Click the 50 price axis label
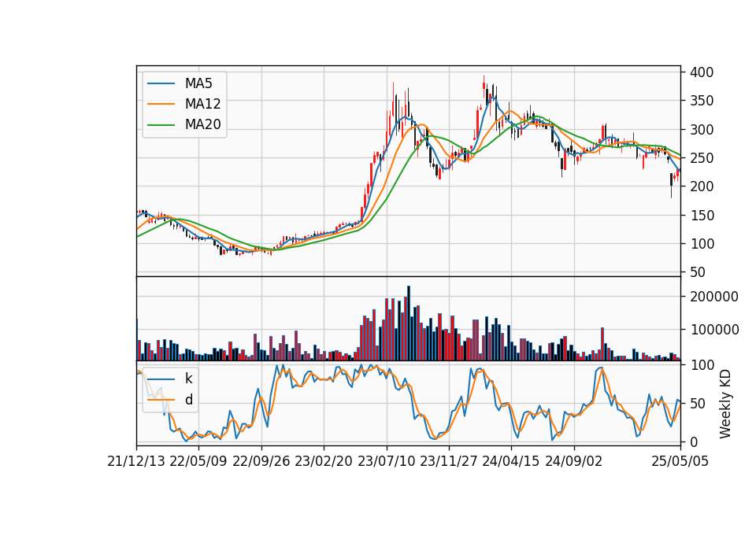 click(x=698, y=272)
